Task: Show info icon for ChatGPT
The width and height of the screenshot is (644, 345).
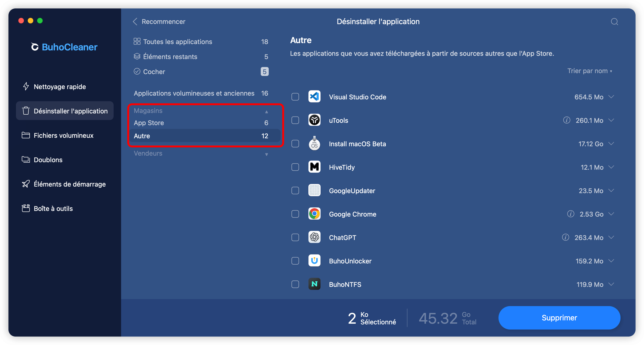Action: (x=565, y=237)
